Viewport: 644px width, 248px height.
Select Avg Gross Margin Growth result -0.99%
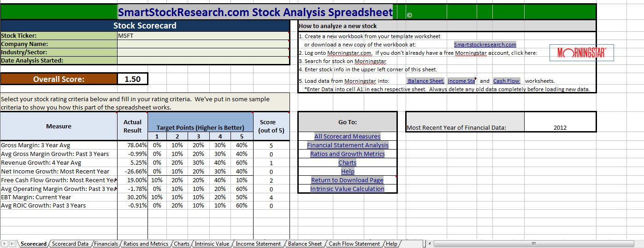coord(132,154)
